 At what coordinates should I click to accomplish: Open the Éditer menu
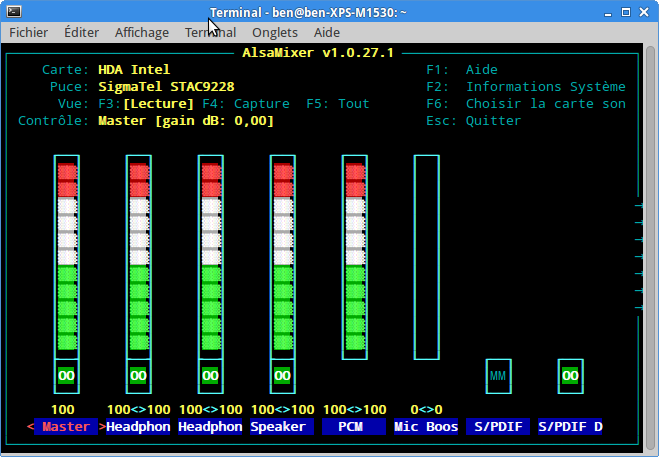pos(82,32)
